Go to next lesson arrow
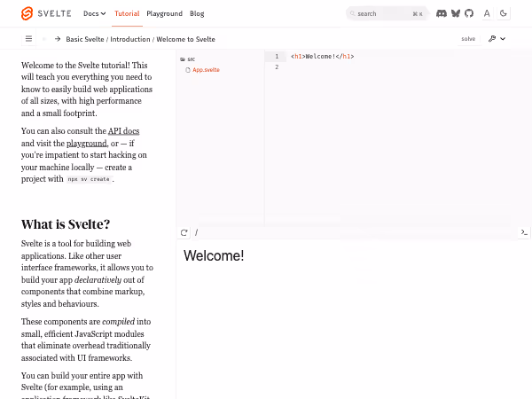 pyautogui.click(x=58, y=39)
